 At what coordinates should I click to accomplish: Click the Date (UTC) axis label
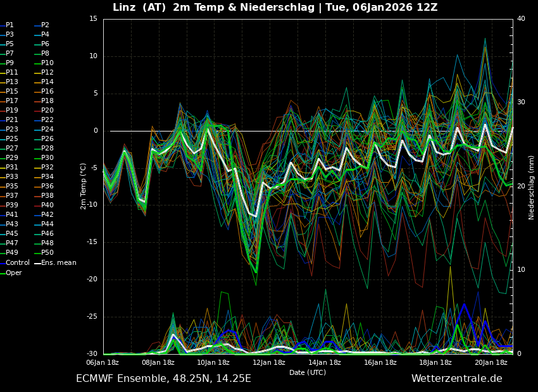tap(308, 373)
